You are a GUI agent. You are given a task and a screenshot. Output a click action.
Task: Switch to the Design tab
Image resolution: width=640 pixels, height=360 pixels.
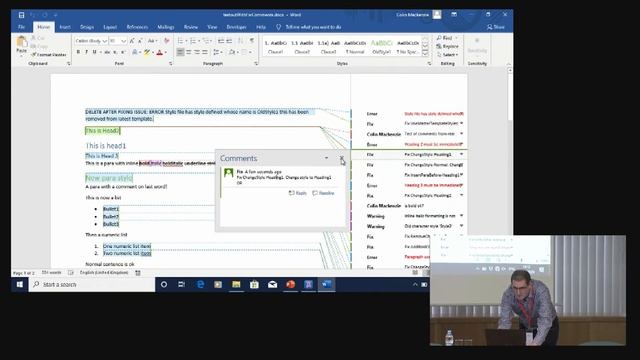point(87,27)
